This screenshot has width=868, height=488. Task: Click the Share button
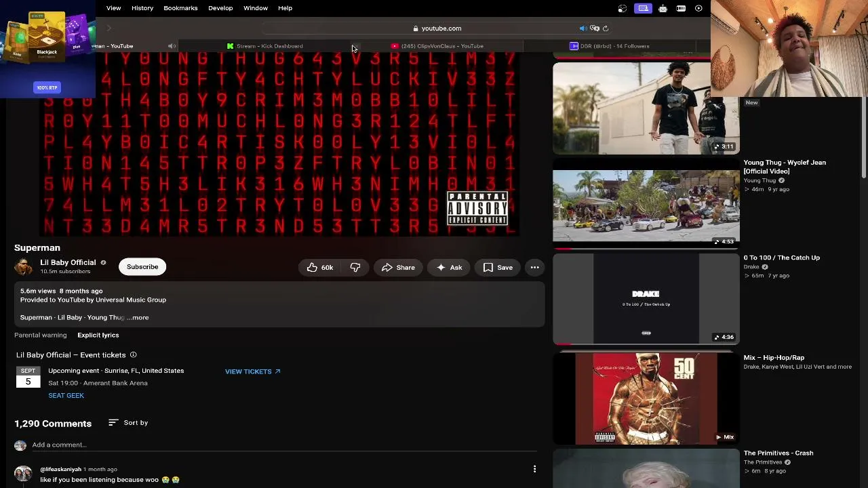(398, 268)
